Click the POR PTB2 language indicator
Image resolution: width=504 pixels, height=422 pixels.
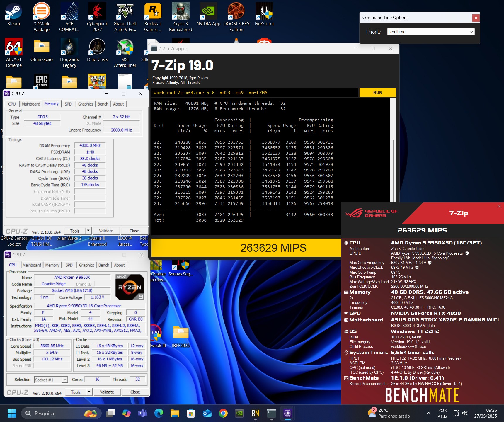point(442,413)
